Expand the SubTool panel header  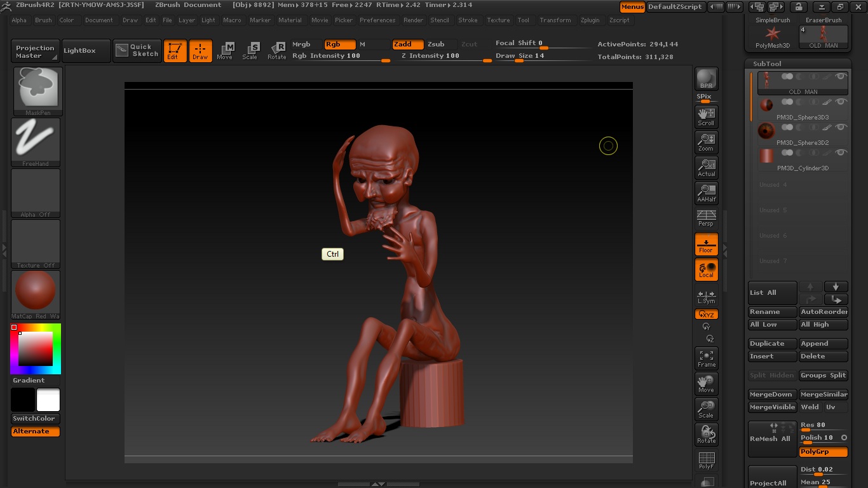point(767,64)
